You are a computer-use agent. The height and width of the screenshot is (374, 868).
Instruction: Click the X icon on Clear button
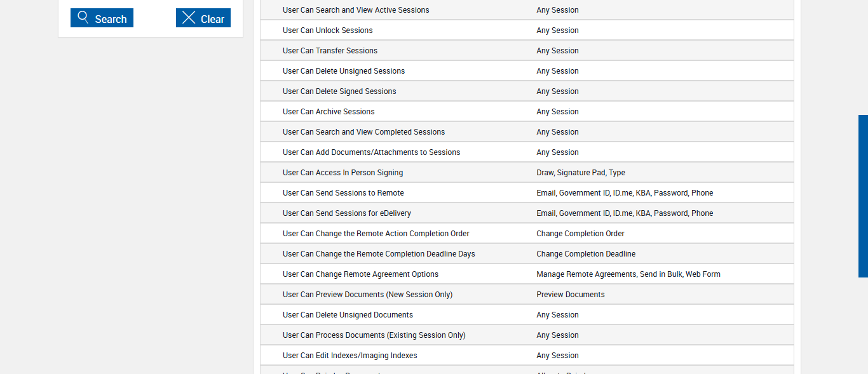click(189, 18)
